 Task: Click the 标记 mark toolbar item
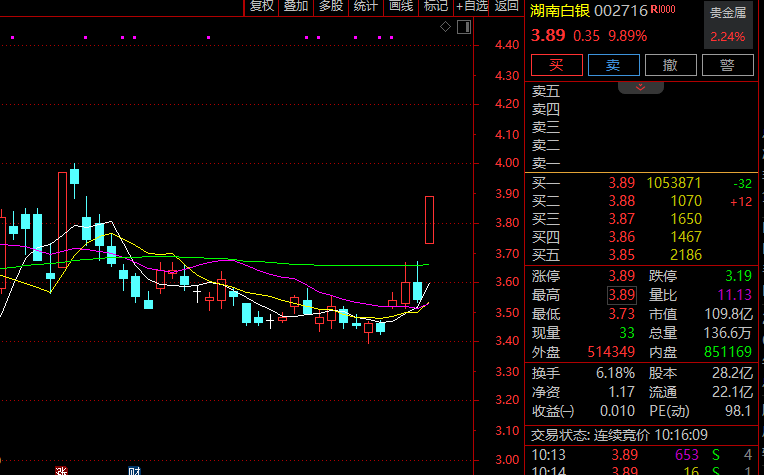click(x=436, y=6)
